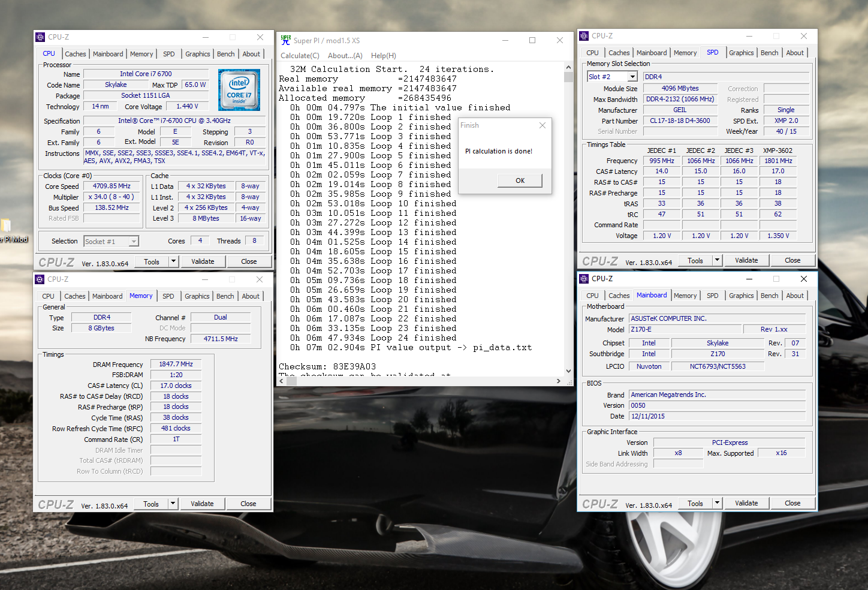Open About tab in the Mainboard window
868x590 pixels.
pos(795,296)
